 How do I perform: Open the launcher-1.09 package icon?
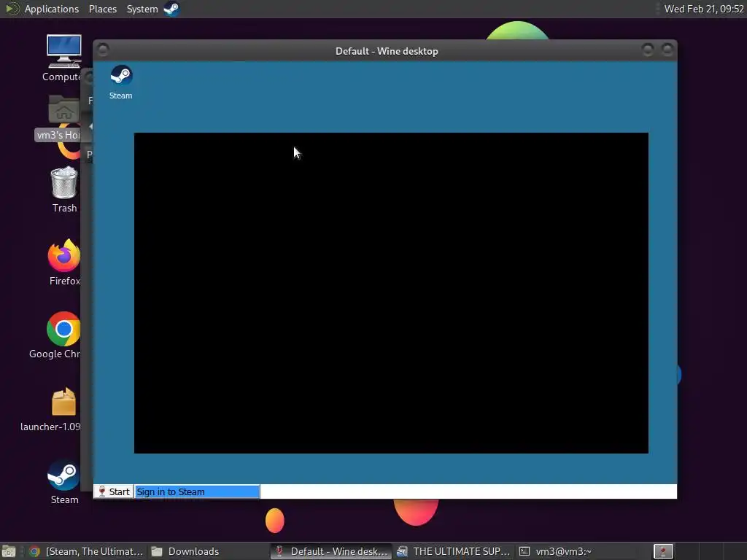pos(53,410)
